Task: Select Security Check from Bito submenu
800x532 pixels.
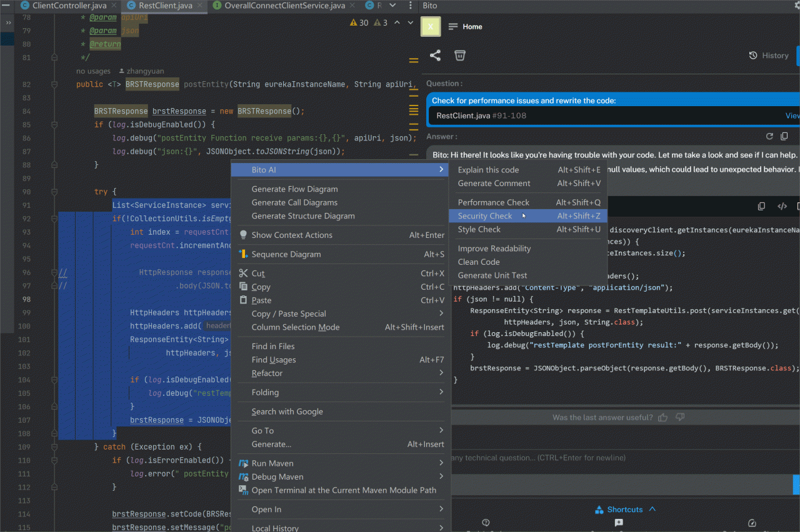Action: (529, 216)
